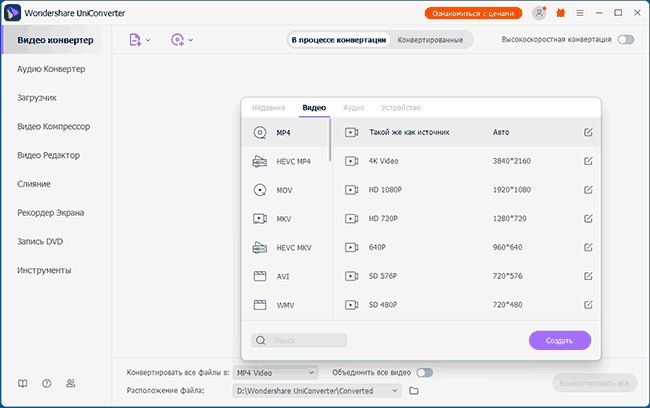Edit the HD 1080P preset settings
The width and height of the screenshot is (650, 408).
click(588, 189)
